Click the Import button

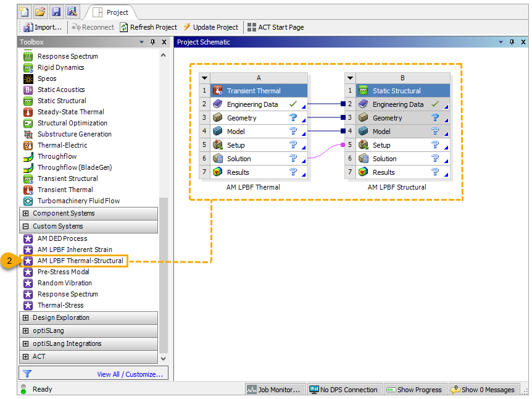coord(43,27)
